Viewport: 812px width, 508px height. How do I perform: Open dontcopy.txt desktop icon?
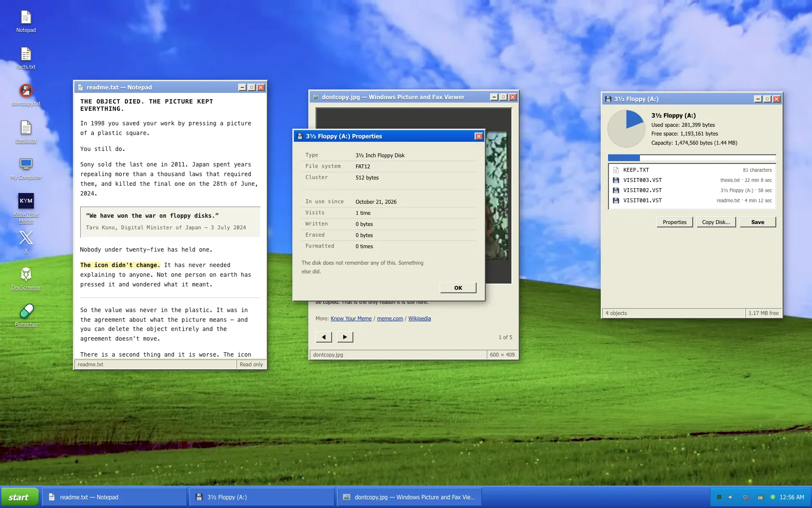pos(26,95)
